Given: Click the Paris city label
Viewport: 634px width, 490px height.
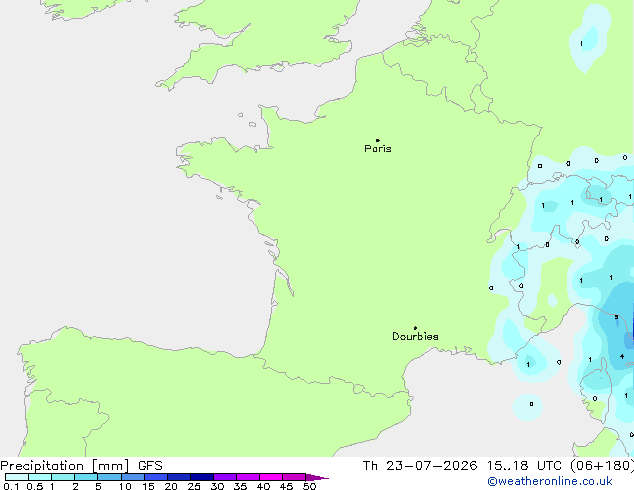Looking at the screenshot, I should click(x=378, y=149).
